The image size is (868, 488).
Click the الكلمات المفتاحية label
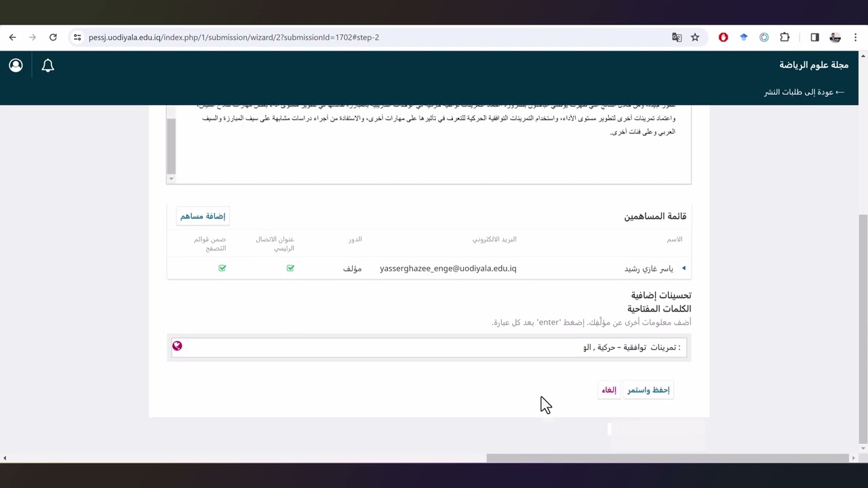coord(659,309)
